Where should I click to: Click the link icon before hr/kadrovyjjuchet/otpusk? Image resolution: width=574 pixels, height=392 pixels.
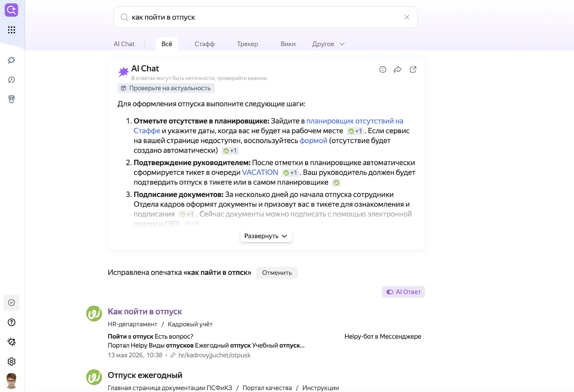point(173,355)
